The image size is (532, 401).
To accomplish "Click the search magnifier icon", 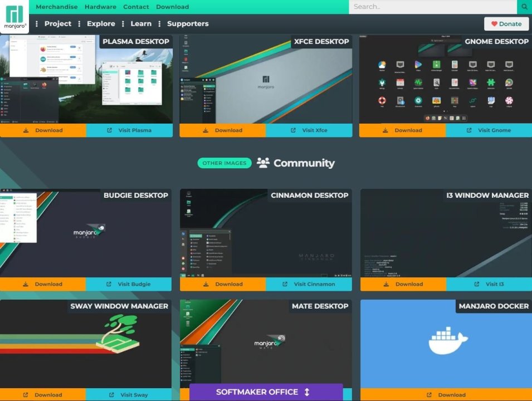I will click(524, 7).
